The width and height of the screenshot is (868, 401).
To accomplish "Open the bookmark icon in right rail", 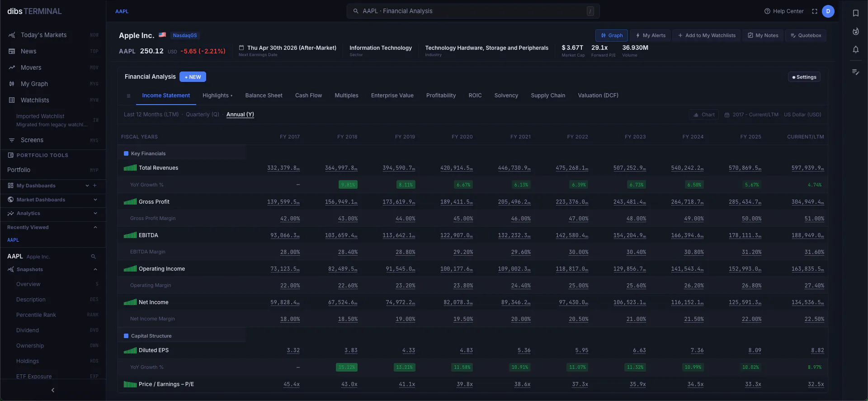I will (855, 13).
